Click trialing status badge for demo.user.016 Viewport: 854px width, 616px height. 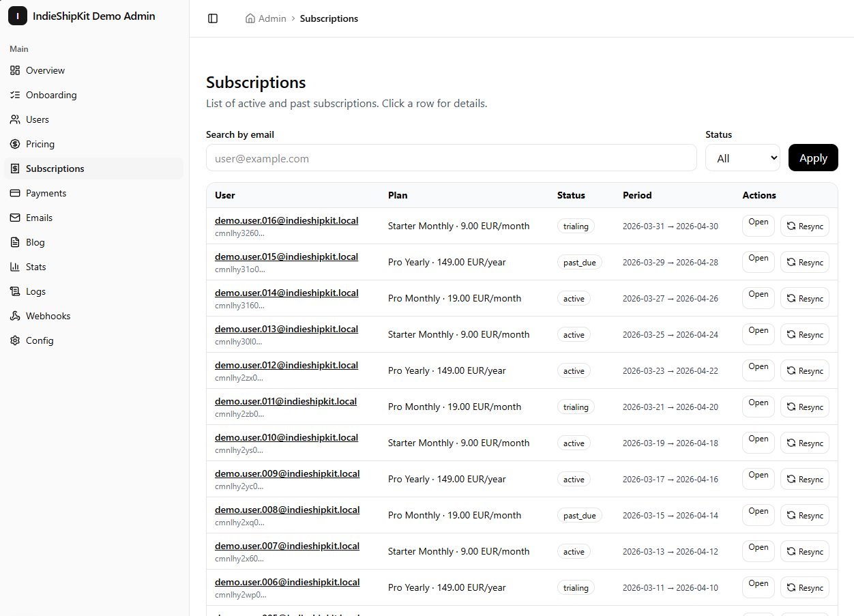[576, 226]
